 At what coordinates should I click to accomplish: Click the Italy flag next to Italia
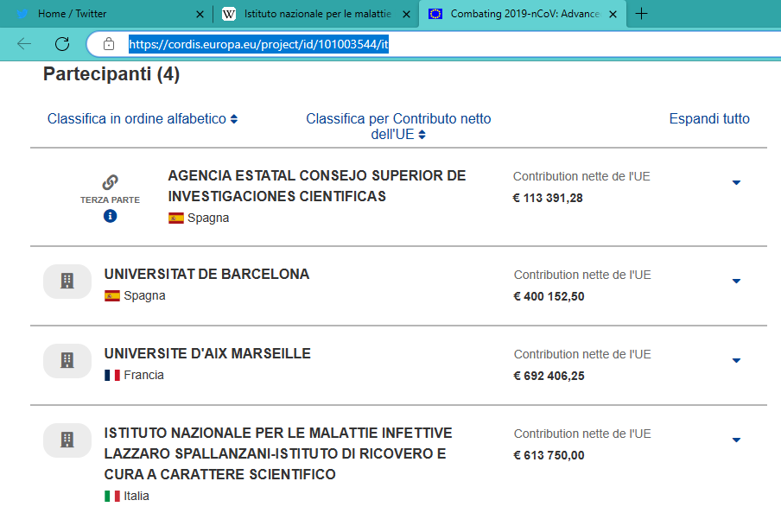(x=112, y=496)
